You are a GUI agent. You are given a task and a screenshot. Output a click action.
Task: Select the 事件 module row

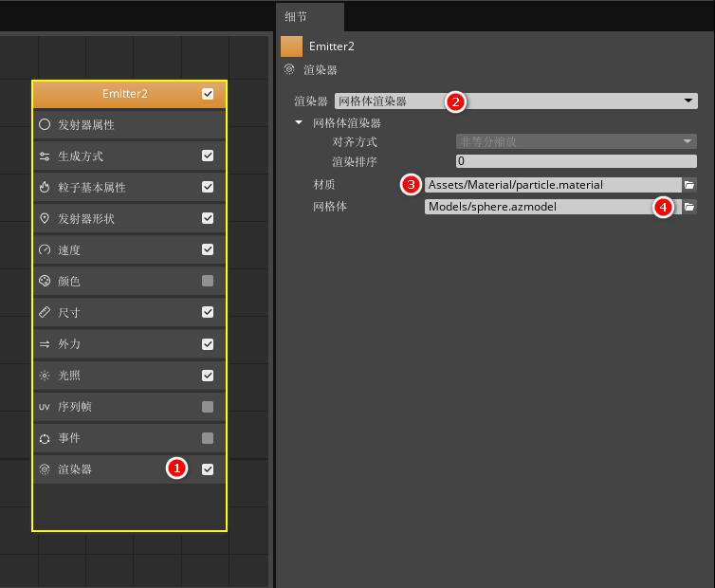[130, 438]
